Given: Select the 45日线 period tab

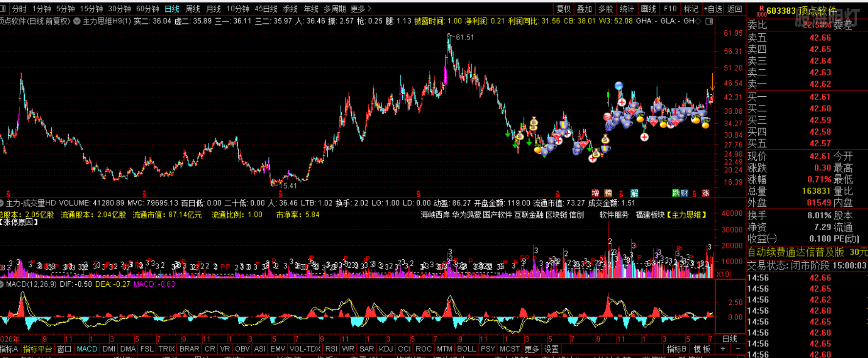Looking at the screenshot, I should 266,9.
